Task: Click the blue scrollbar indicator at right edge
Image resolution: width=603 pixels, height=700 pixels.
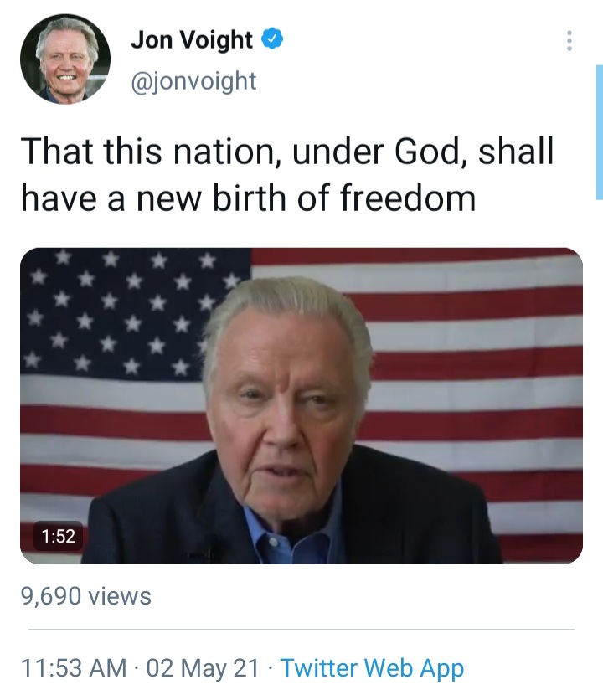Action: [600, 132]
